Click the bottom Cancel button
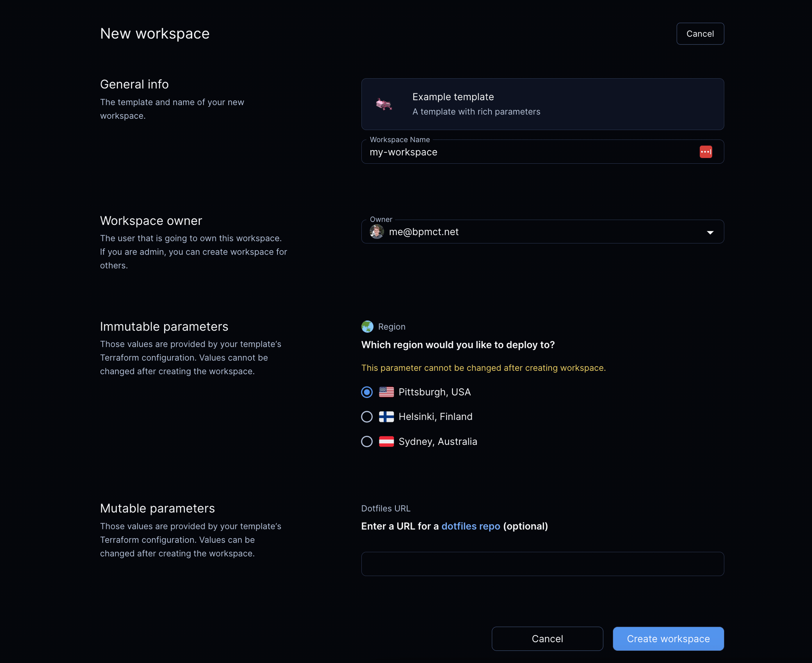 coord(547,638)
